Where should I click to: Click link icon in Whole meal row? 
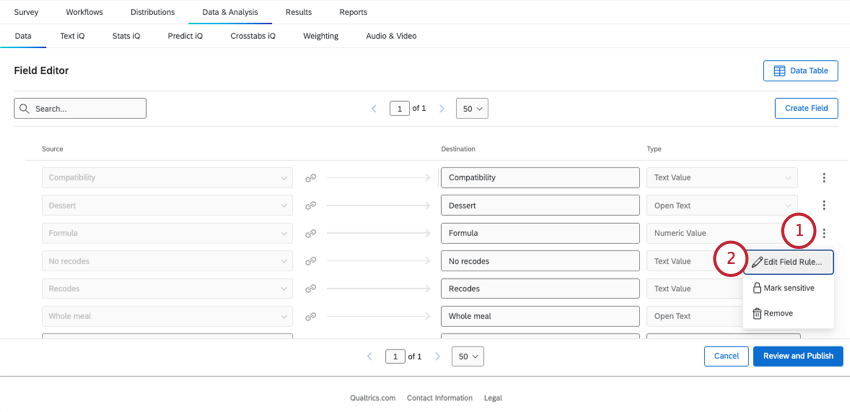[311, 317]
